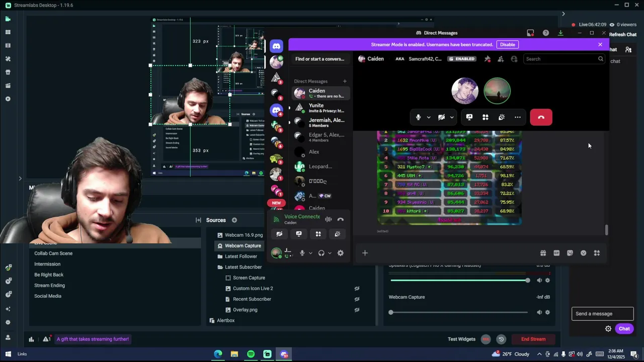Open pinned messages in Caiden chat
This screenshot has height=362, width=644.
(x=488, y=59)
